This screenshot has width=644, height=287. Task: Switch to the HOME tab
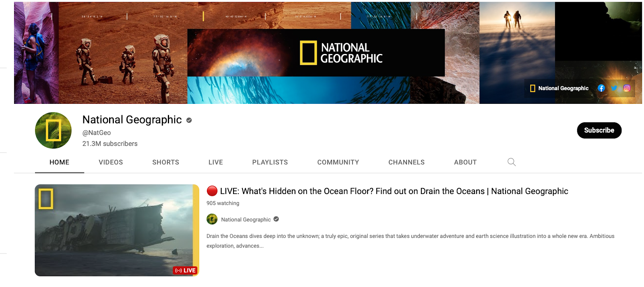pos(60,162)
